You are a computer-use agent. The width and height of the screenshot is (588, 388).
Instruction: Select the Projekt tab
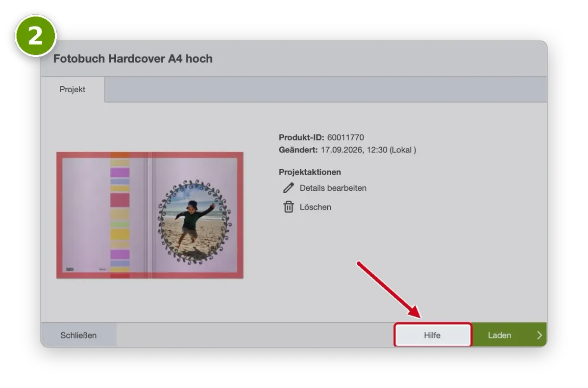[73, 90]
